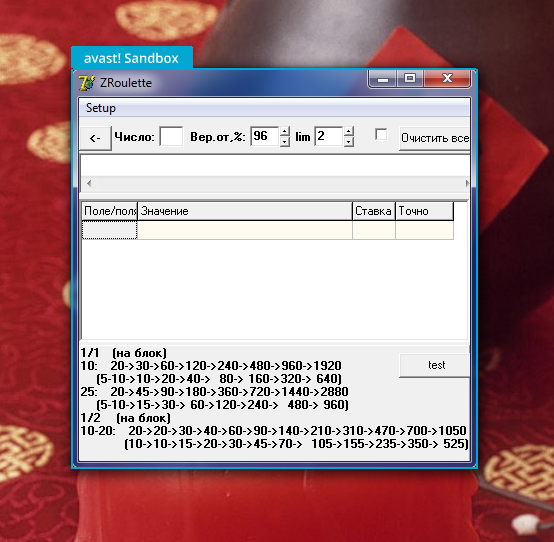
Task: Click the test button
Action: pos(435,365)
